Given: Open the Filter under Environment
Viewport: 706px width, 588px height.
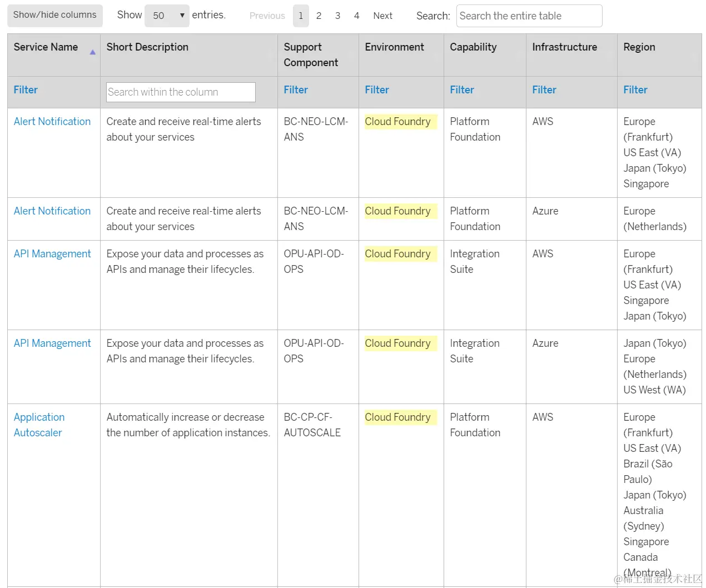Looking at the screenshot, I should [x=377, y=90].
